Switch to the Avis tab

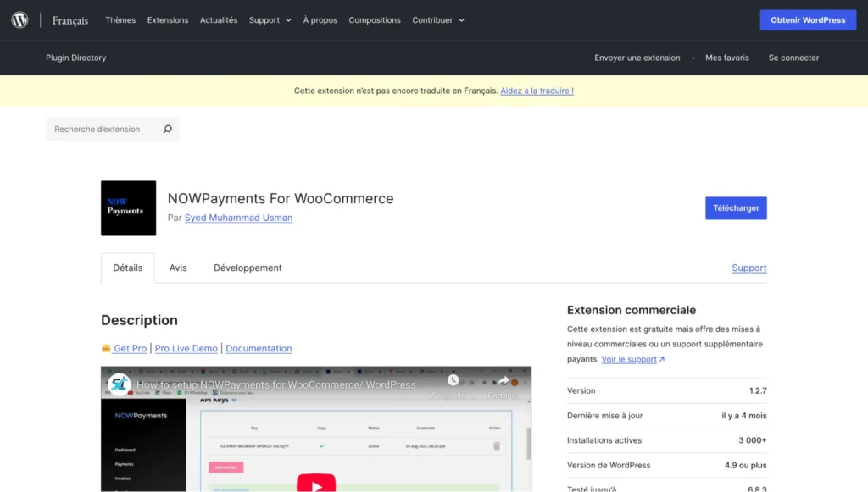tap(177, 268)
